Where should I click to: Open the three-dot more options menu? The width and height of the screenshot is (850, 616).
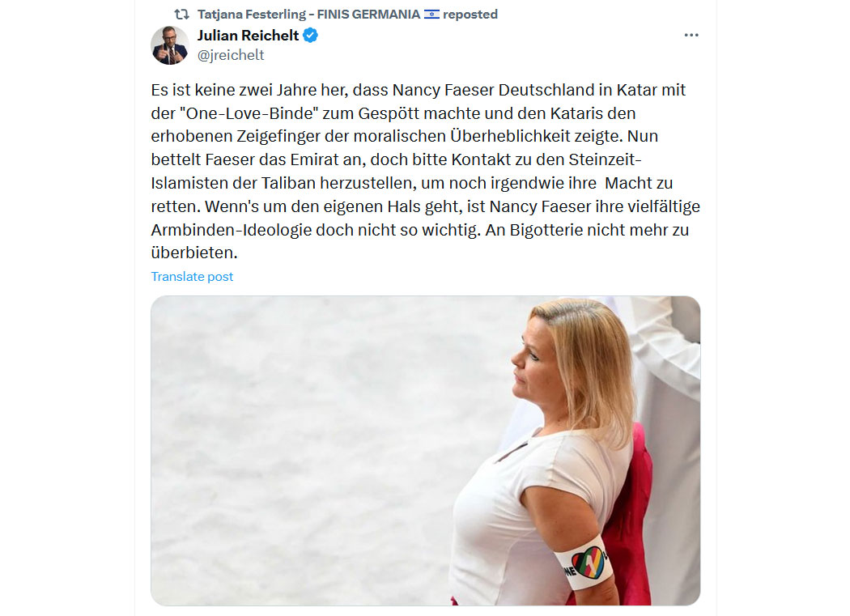pos(691,36)
